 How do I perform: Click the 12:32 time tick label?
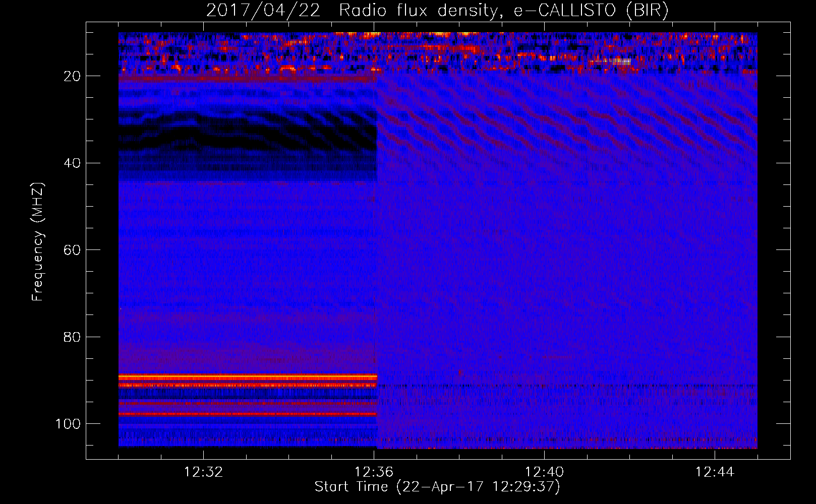[203, 472]
